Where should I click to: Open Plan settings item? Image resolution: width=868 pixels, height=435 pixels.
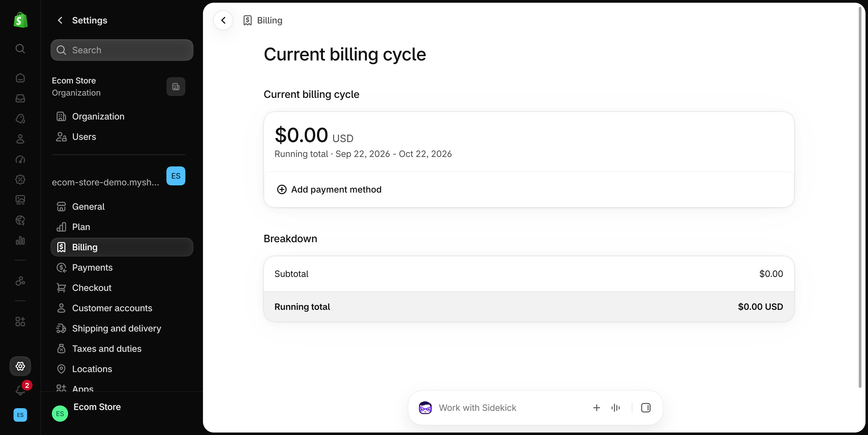122,227
